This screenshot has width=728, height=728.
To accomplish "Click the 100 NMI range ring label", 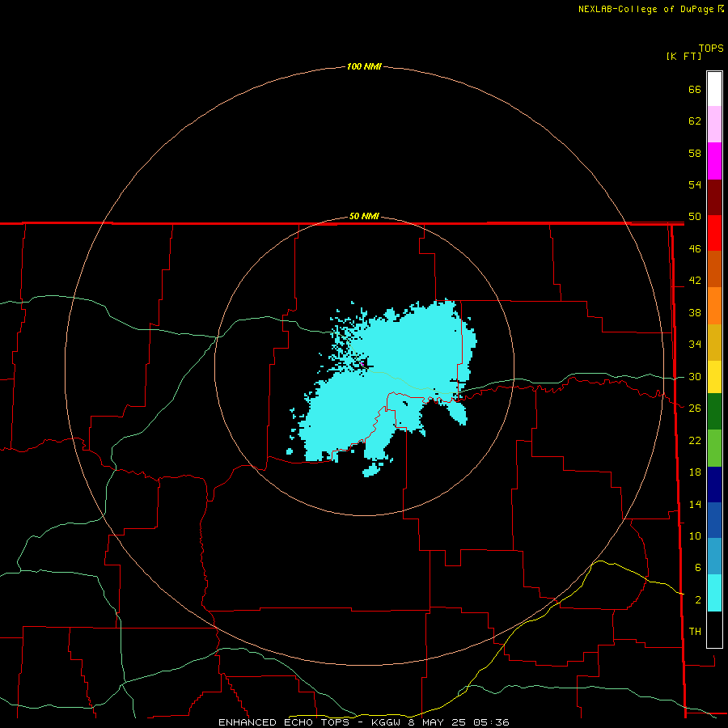I will [364, 66].
